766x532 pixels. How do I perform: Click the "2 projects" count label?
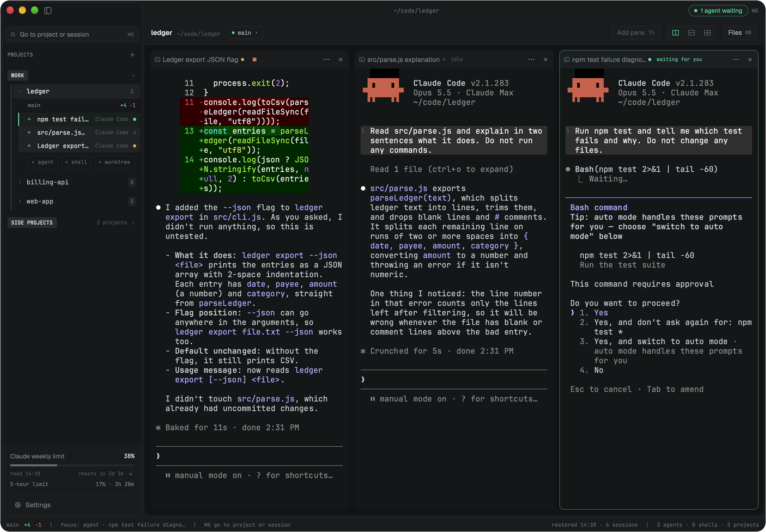112,223
